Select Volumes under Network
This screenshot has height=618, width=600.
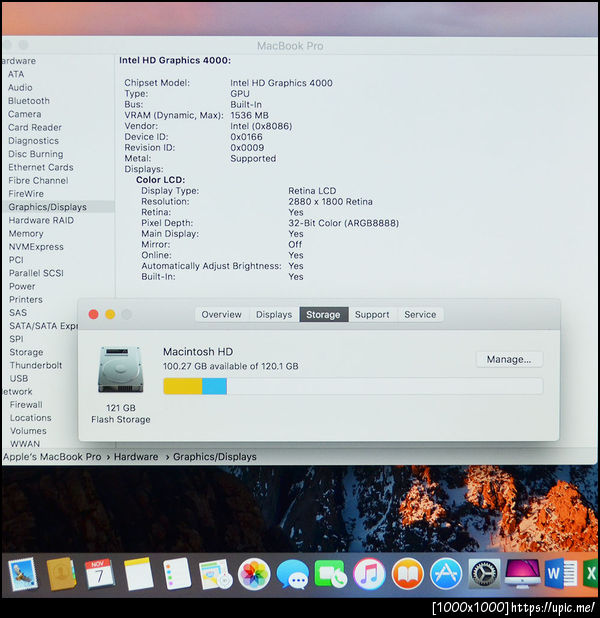(28, 431)
